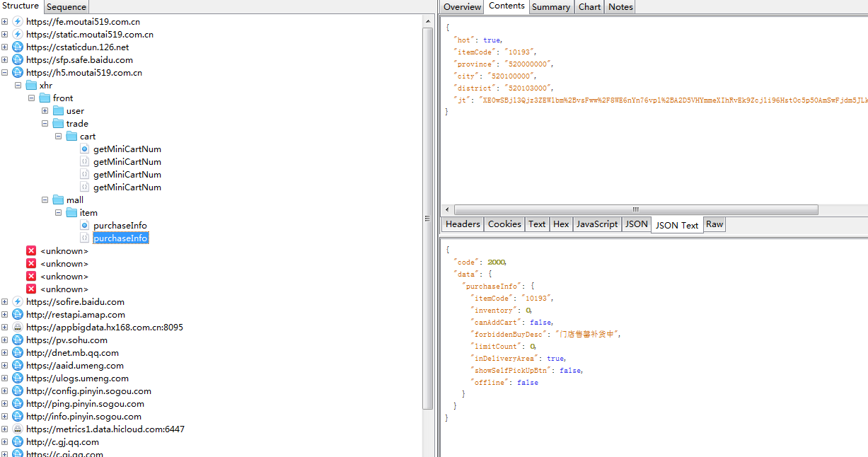The image size is (868, 457).
Task: Collapse the h5.moutai519.com.cn host node
Action: pos(5,73)
